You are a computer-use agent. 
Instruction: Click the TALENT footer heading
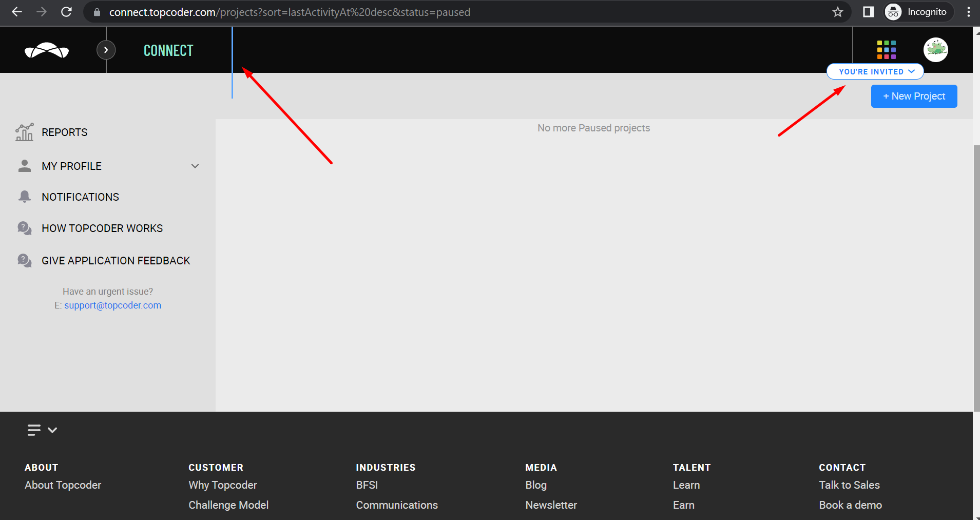coord(691,468)
